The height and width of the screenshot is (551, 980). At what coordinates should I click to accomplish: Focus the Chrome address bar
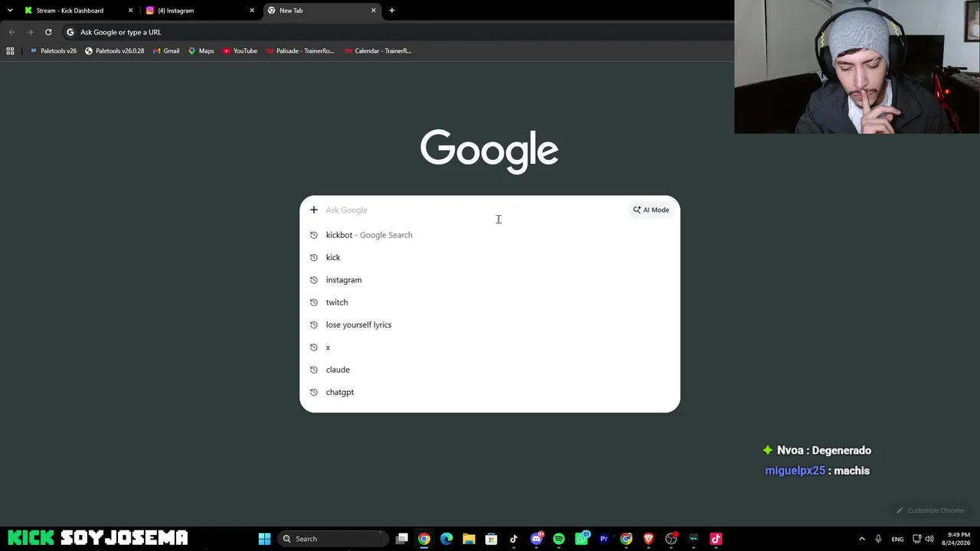[398, 32]
